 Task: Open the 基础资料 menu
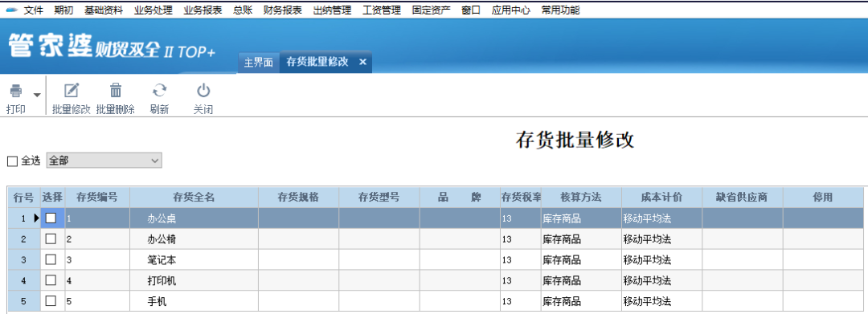pos(104,10)
